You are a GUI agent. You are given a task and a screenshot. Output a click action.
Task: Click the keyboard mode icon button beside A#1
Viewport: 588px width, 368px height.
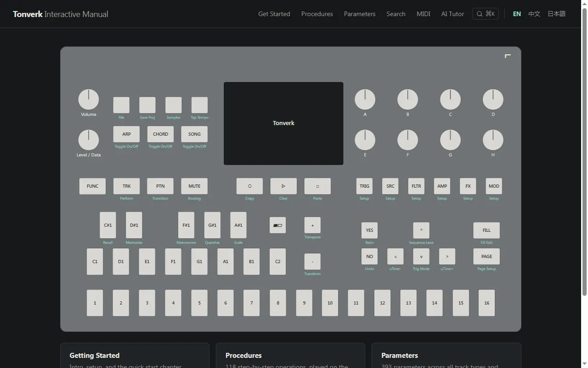click(x=277, y=225)
